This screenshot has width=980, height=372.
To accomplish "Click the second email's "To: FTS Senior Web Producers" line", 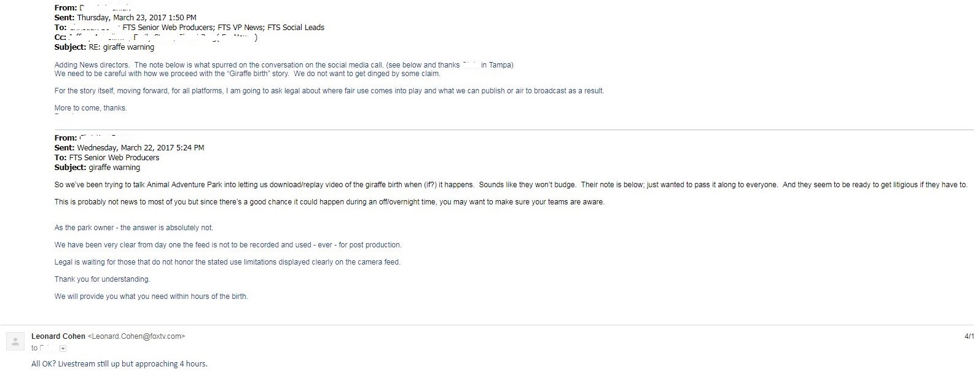I will (106, 158).
